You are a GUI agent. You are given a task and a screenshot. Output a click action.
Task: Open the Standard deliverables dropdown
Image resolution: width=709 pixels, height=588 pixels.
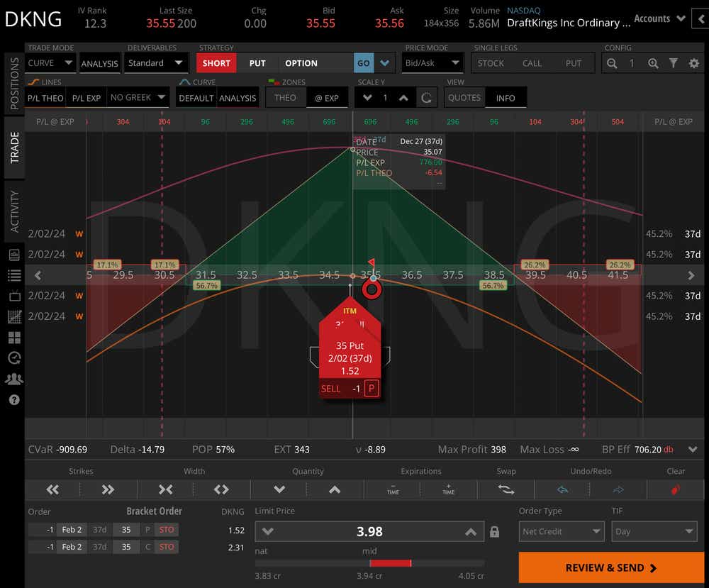point(155,63)
